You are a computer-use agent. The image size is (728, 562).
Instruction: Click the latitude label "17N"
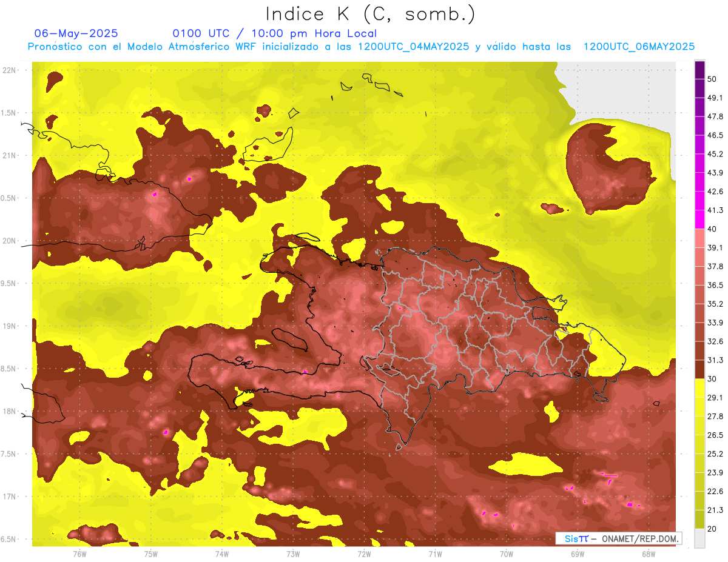point(10,497)
